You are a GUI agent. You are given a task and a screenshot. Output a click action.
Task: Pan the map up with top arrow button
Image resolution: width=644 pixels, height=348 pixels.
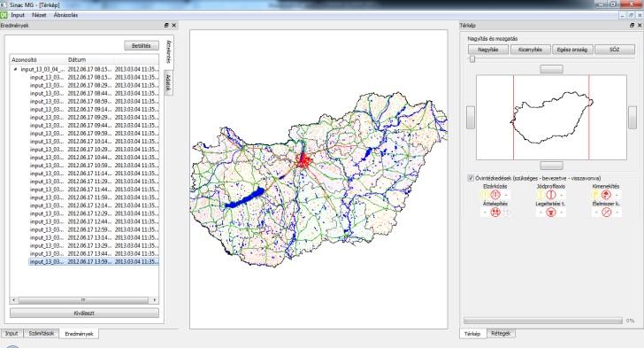552,69
